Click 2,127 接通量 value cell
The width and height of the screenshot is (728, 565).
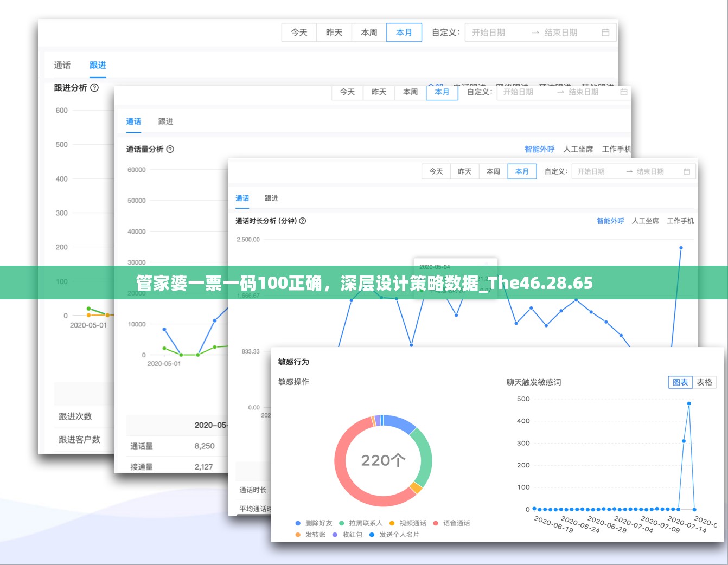(204, 467)
